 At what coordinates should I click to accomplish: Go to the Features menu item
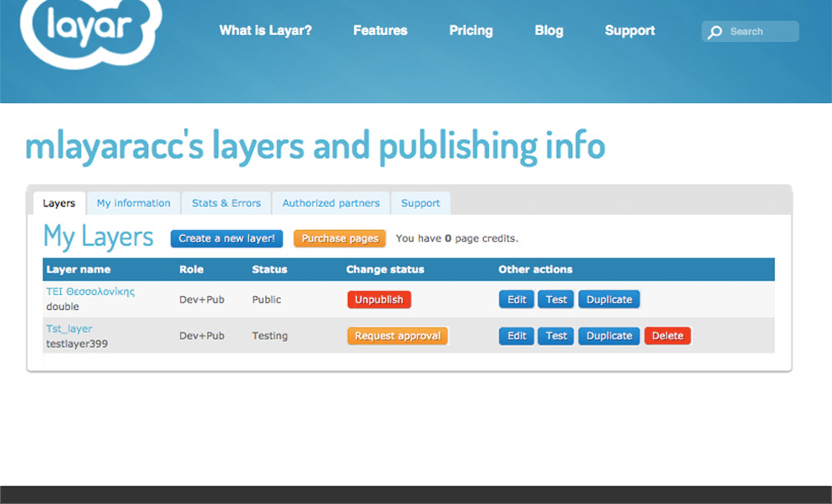point(380,31)
